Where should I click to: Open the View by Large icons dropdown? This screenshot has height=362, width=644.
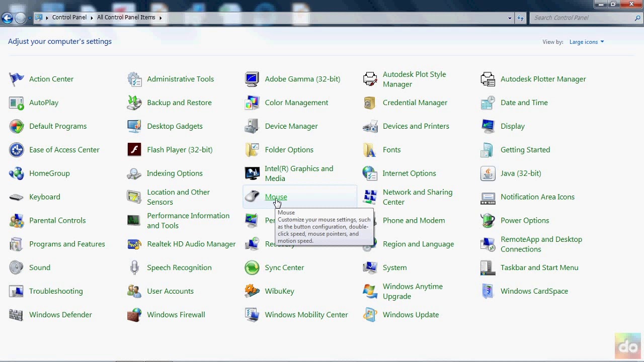pos(587,42)
